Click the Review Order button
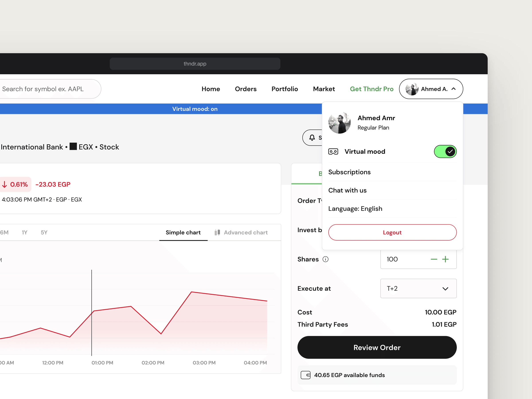The height and width of the screenshot is (399, 532). click(x=377, y=347)
